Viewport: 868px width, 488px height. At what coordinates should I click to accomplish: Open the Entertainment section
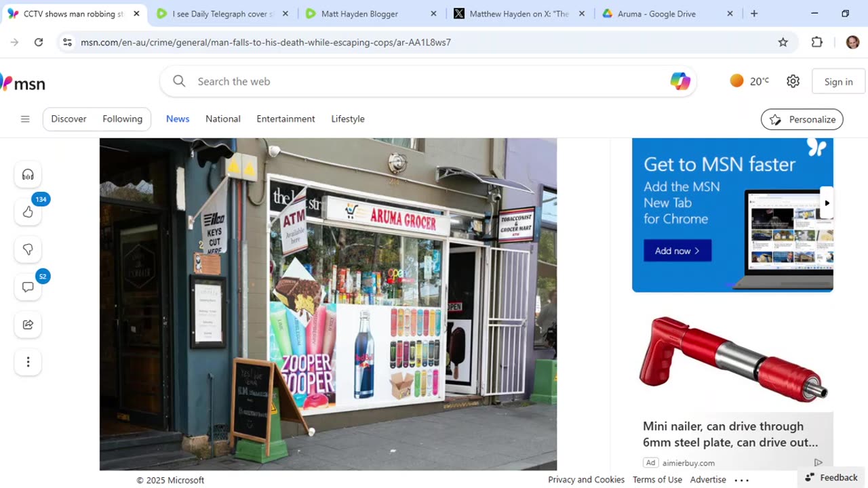285,119
